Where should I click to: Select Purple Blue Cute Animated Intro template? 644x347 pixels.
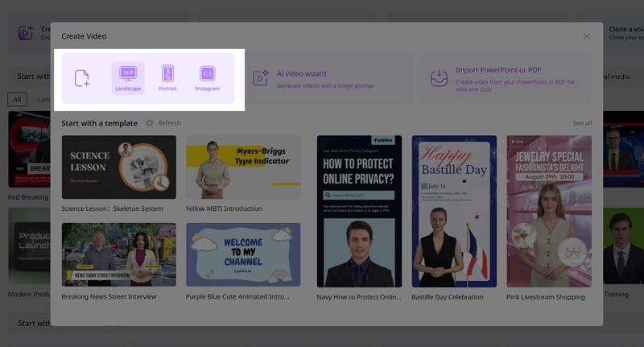pyautogui.click(x=242, y=255)
